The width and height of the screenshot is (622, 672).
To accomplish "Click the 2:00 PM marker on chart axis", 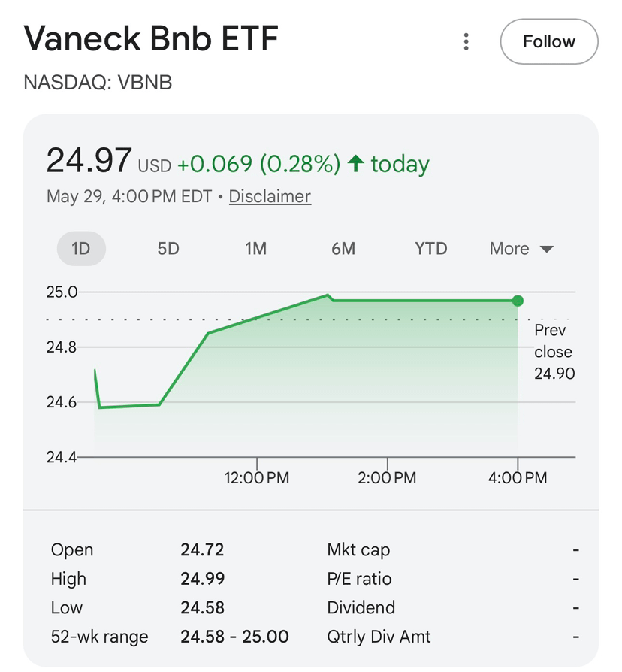I will [387, 477].
